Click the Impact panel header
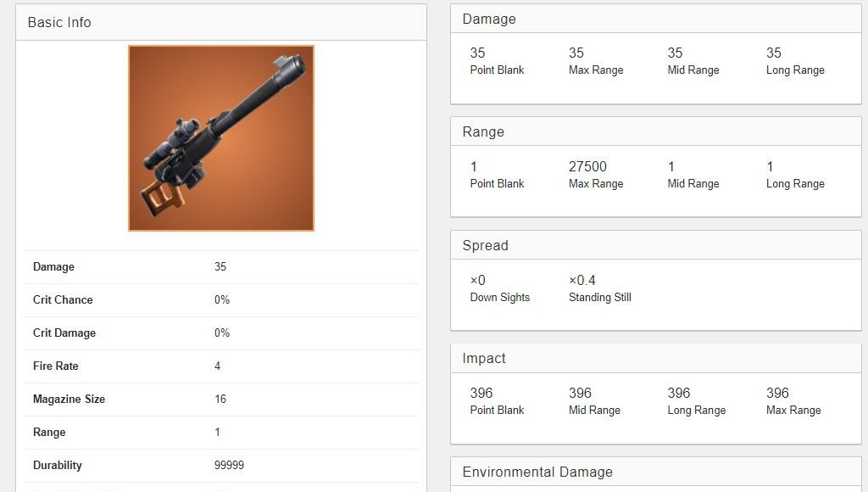The image size is (868, 492). (655, 359)
